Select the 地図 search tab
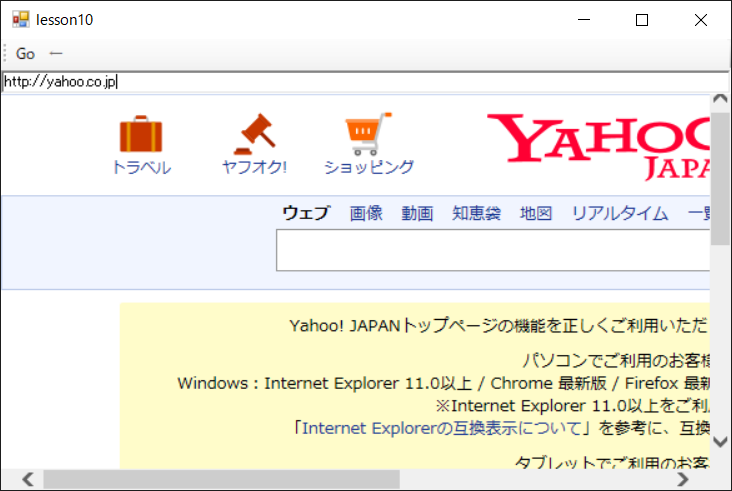The height and width of the screenshot is (491, 732). 536,213
